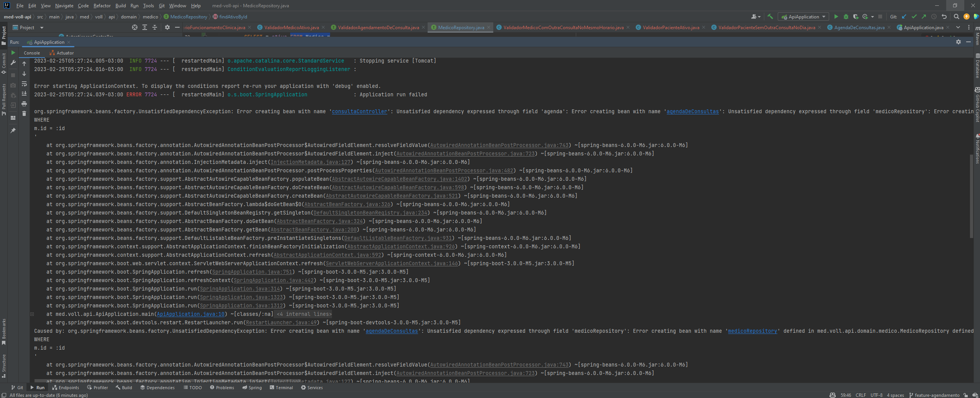Clear all console output with trash icon

point(24,114)
